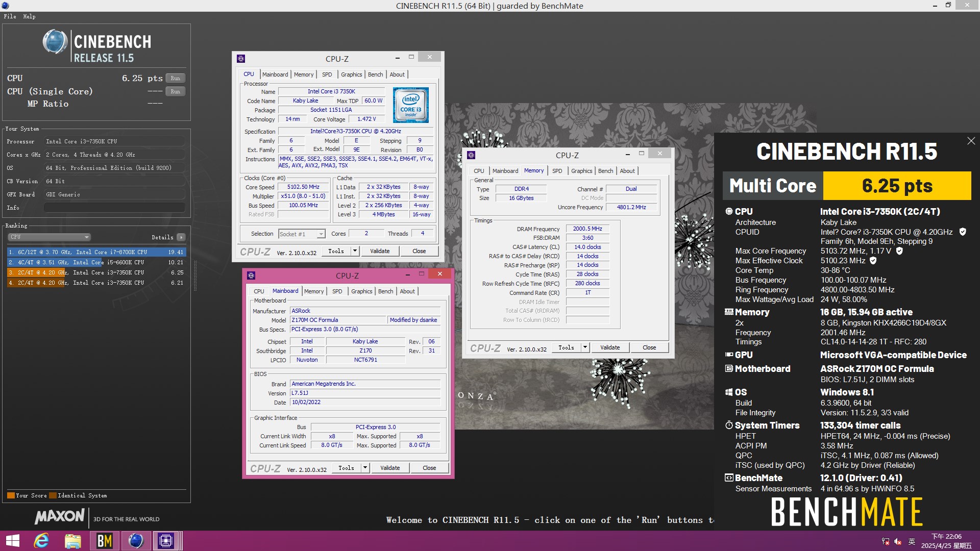The width and height of the screenshot is (980, 551).
Task: Click Validate in Mainboard CPU-Z window
Action: click(x=390, y=468)
